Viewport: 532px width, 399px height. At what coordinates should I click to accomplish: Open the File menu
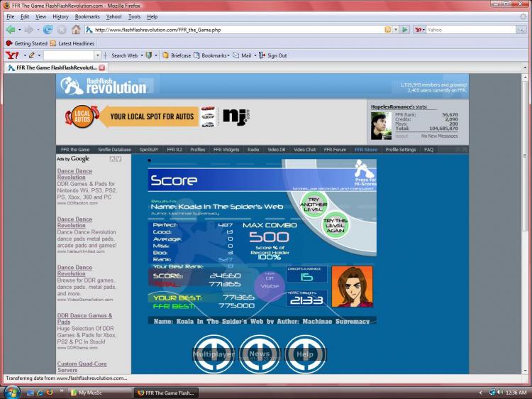(10, 16)
